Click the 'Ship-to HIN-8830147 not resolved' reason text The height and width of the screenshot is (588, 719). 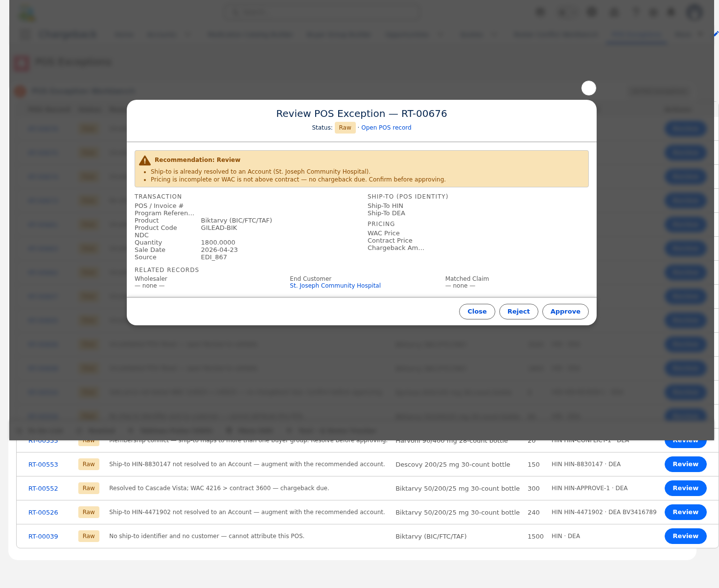tap(247, 464)
